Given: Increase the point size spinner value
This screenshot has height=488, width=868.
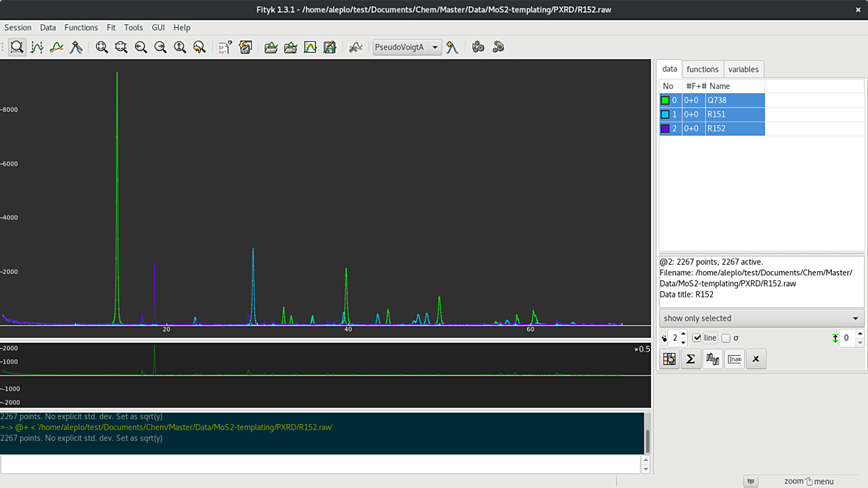Looking at the screenshot, I should [x=684, y=334].
